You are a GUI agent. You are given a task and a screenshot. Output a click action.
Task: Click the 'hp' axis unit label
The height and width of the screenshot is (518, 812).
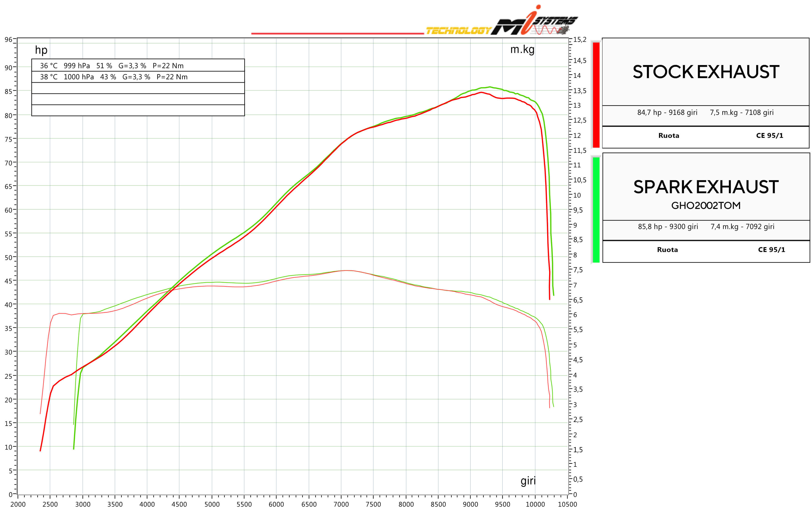41,50
